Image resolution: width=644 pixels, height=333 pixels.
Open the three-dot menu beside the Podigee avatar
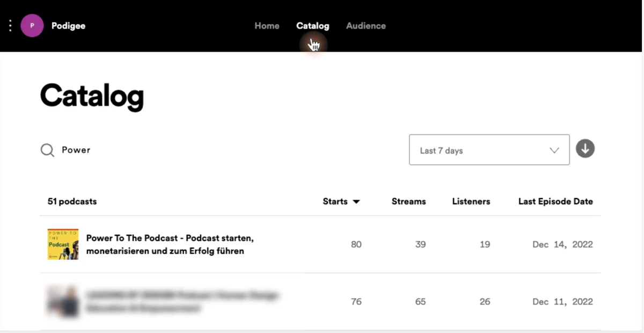pyautogui.click(x=10, y=26)
